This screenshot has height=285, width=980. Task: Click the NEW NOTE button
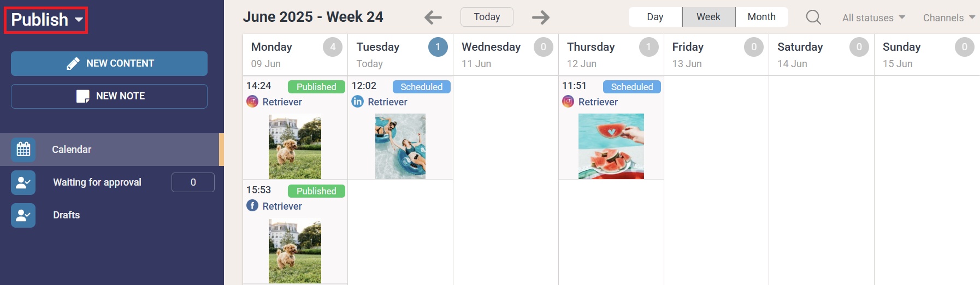(109, 96)
